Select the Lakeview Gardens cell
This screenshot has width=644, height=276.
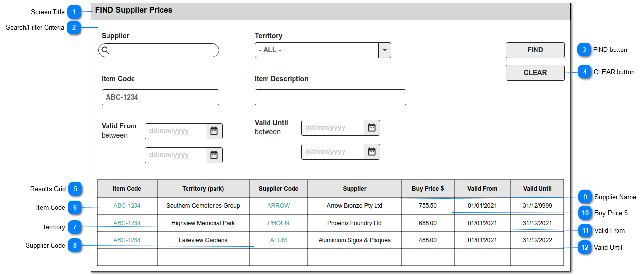203,240
